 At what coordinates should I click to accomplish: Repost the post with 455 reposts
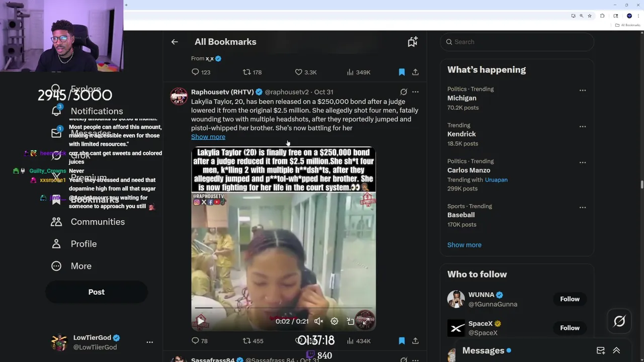click(253, 341)
